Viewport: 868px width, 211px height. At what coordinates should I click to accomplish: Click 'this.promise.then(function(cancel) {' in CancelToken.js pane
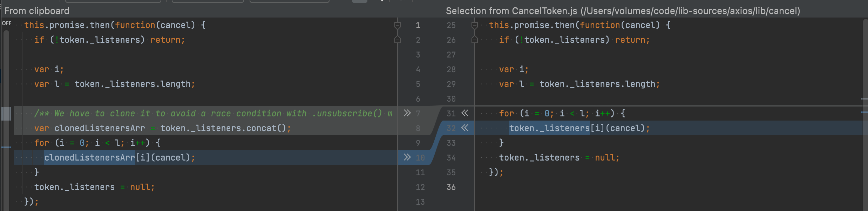coord(580,25)
